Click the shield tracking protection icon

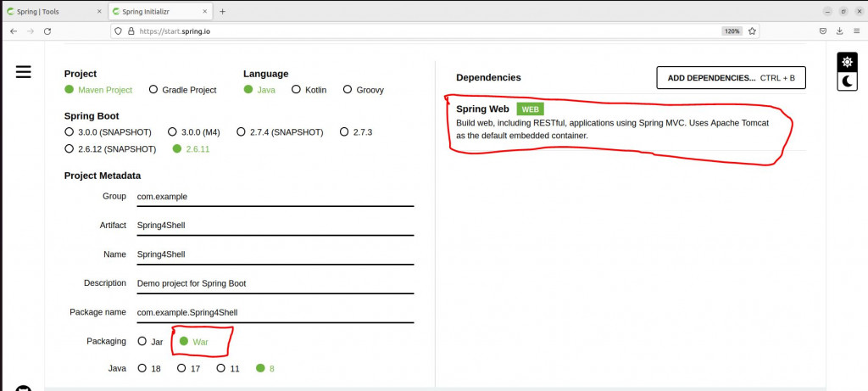coord(118,31)
